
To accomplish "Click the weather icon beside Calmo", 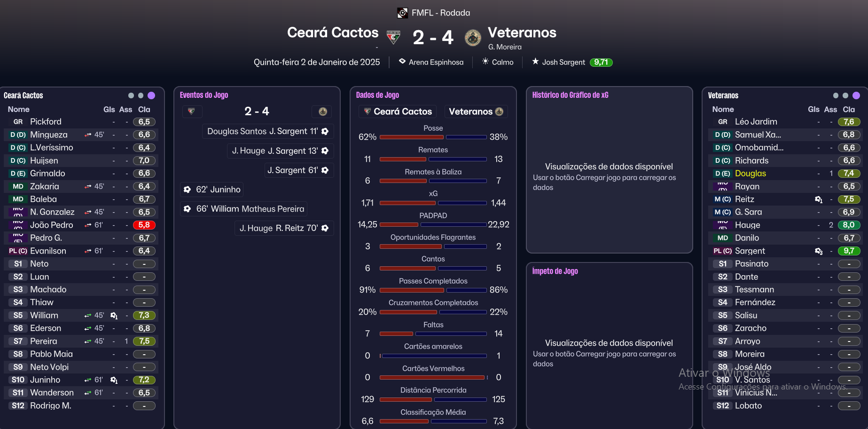I will pyautogui.click(x=485, y=62).
